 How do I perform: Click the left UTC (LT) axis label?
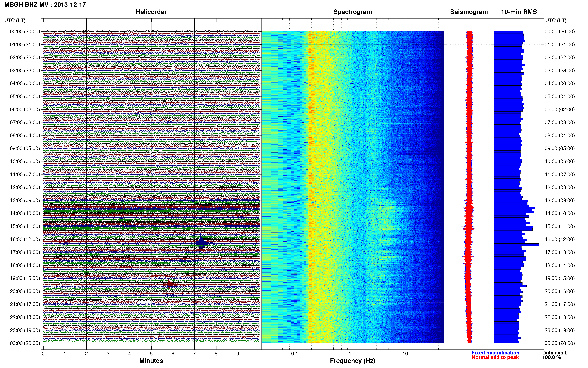point(15,20)
